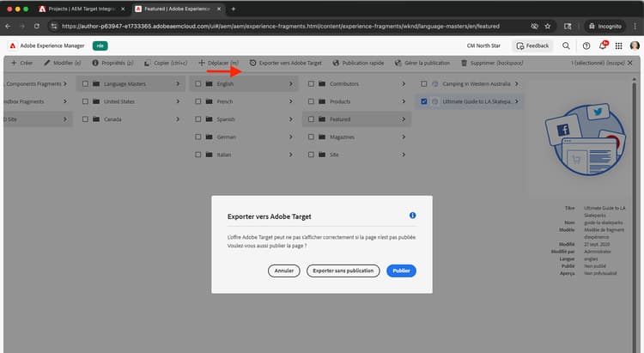Click Copier (ctrl+c) toolbar action
The height and width of the screenshot is (353, 644).
pyautogui.click(x=166, y=63)
